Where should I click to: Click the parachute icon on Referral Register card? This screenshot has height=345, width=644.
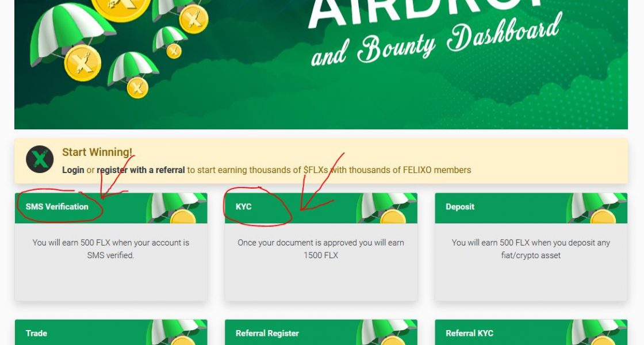click(x=386, y=332)
